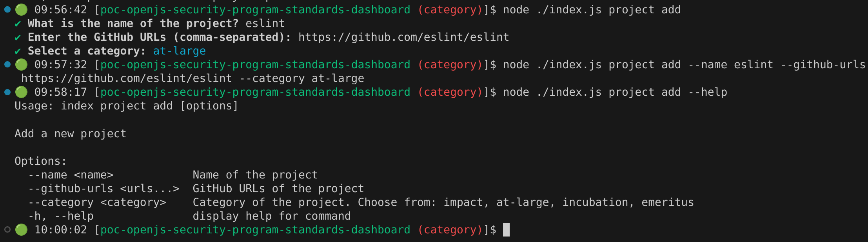Click the checkmark beside "Enter the GitHub URLs"

[x=18, y=38]
